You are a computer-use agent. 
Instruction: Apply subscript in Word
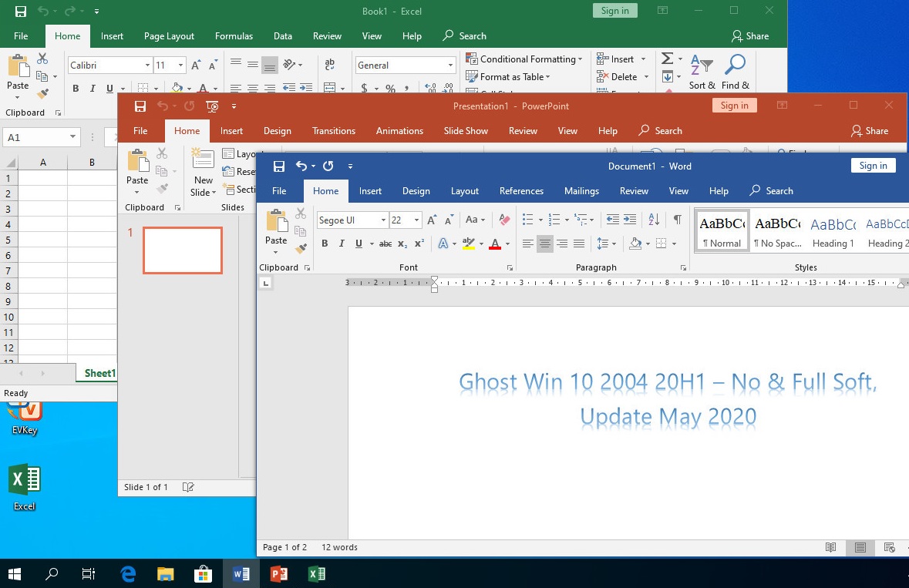point(402,244)
